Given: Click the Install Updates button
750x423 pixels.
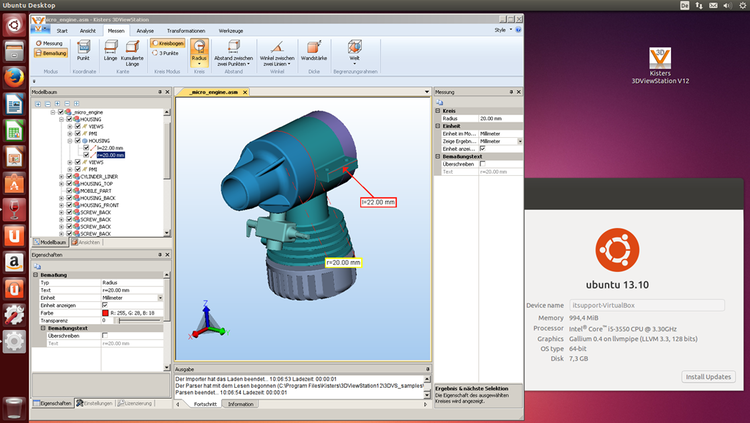Looking at the screenshot, I should point(710,376).
